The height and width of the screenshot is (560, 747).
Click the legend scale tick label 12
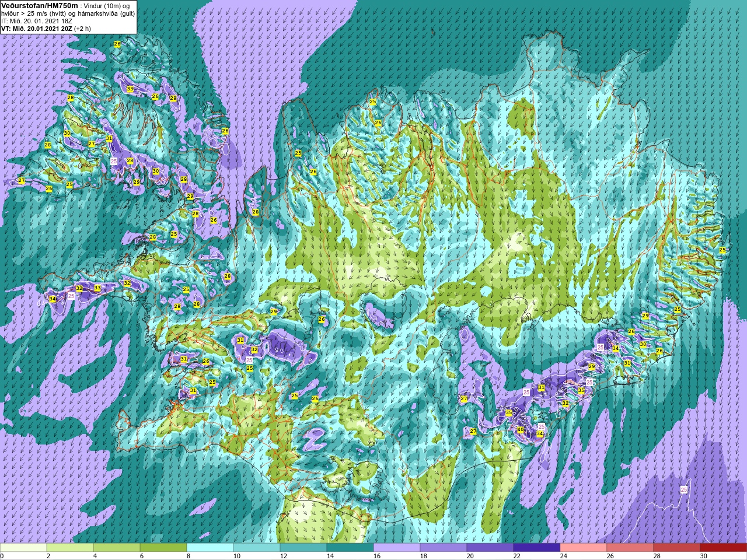(x=283, y=556)
